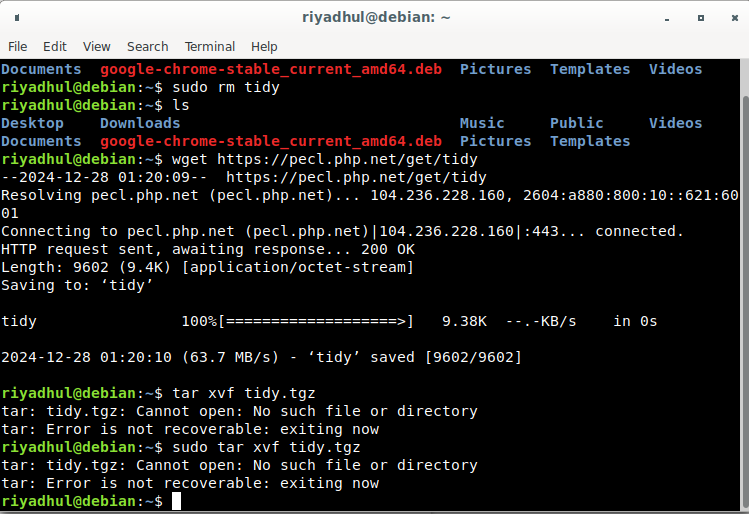Minimize the terminal window
The image size is (749, 514).
click(x=667, y=18)
